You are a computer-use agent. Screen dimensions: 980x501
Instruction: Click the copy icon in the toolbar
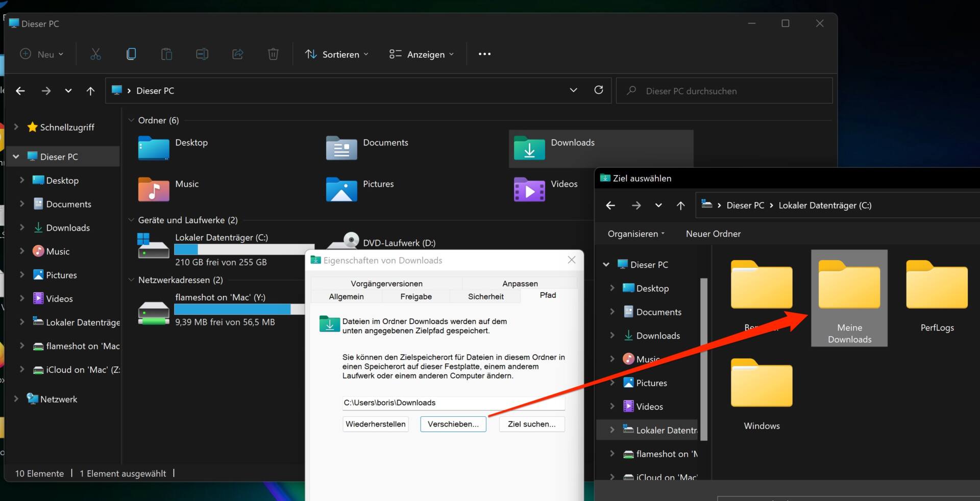point(131,54)
